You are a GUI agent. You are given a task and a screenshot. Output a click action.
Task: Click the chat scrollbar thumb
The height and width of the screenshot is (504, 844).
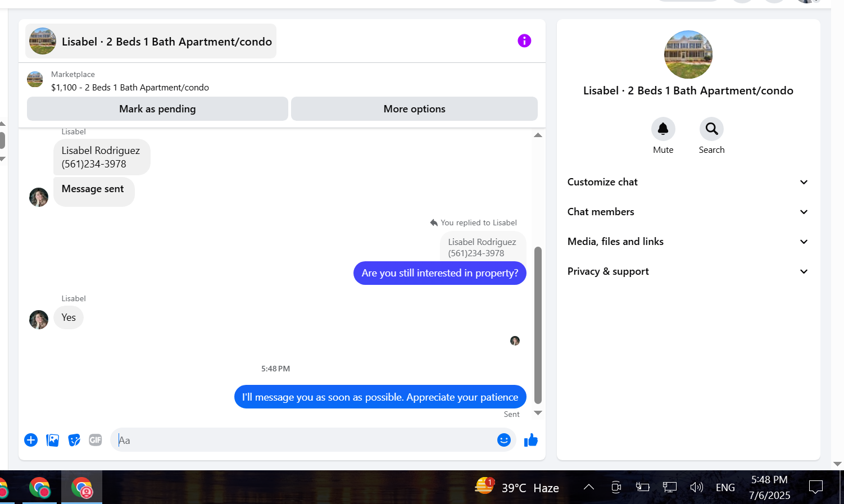(x=538, y=325)
